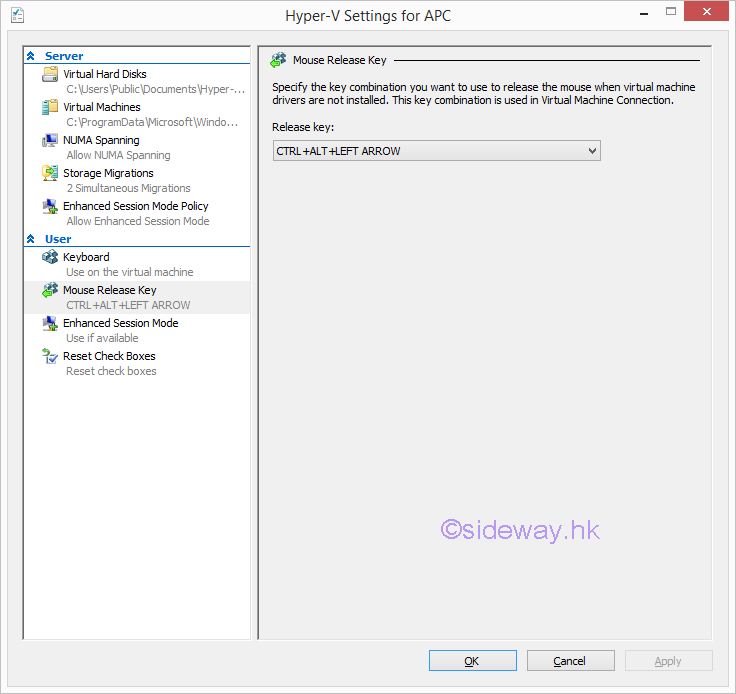The image size is (736, 694).
Task: Click the window system icon in title bar
Action: pos(17,15)
